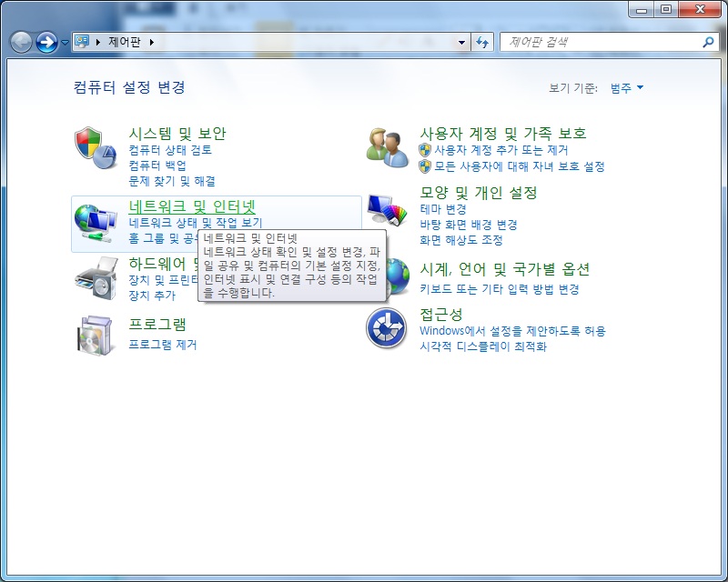Focus the 제어판 검색 search field
728x582 pixels.
609,42
